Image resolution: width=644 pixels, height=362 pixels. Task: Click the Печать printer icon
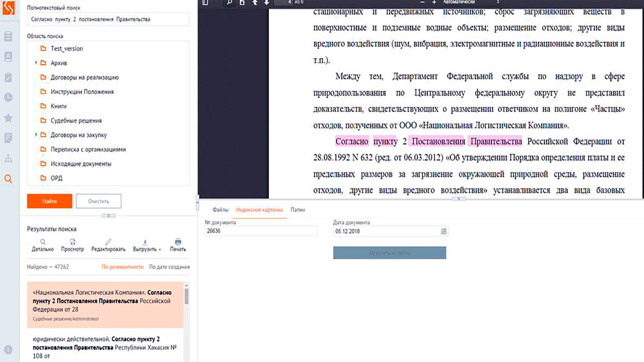pyautogui.click(x=178, y=242)
